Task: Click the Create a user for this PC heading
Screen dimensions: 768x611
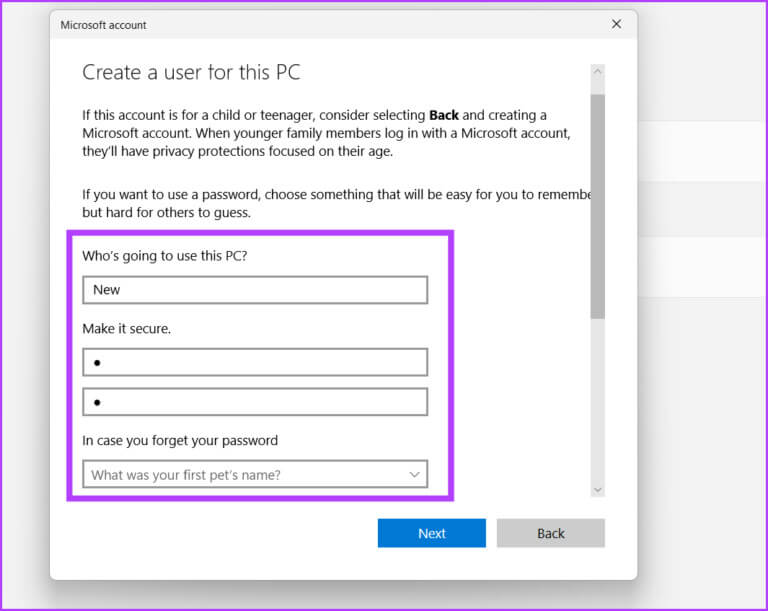Action: pos(191,73)
